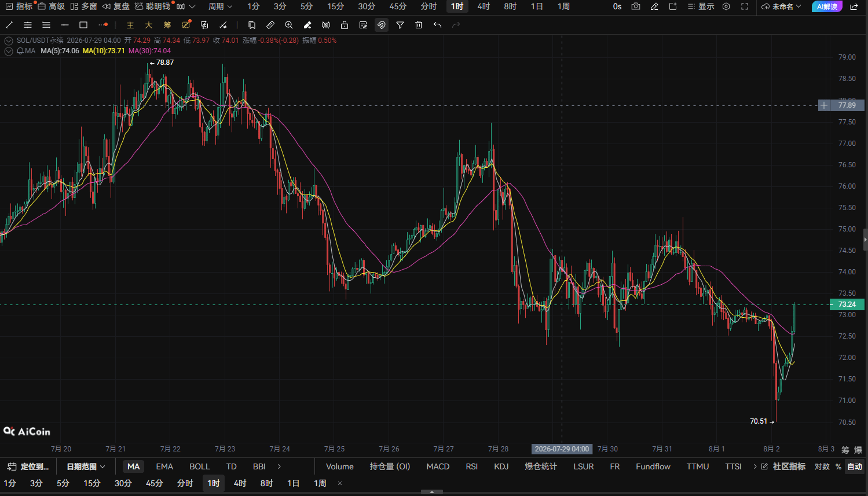The height and width of the screenshot is (496, 868).
Task: Open the 高级 advanced menu
Action: pyautogui.click(x=51, y=6)
